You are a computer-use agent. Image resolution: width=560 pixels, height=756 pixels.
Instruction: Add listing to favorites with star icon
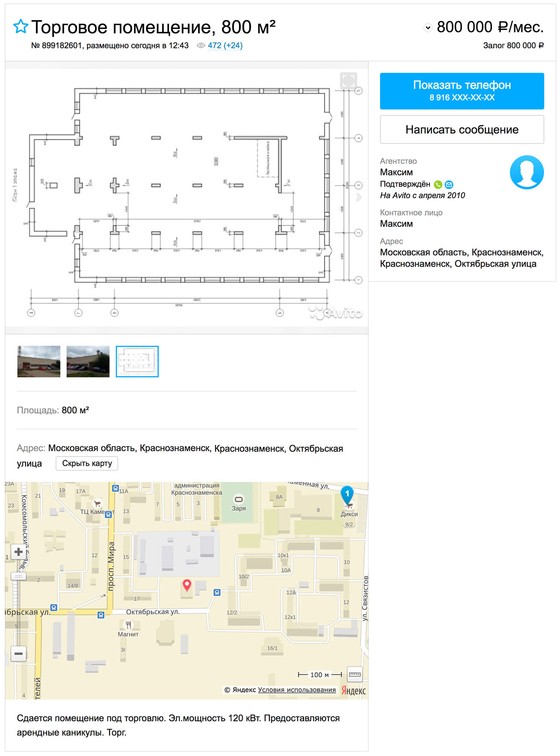pos(21,27)
